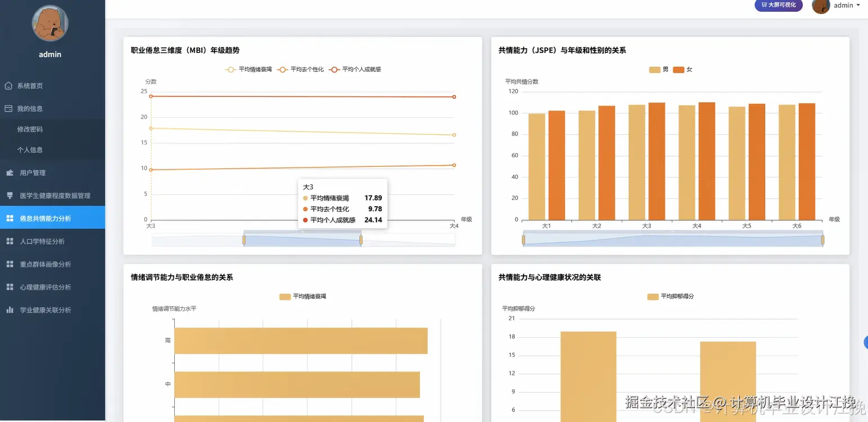868x422 pixels.
Task: Toggle 男 legend in JSPE chart
Action: (659, 70)
